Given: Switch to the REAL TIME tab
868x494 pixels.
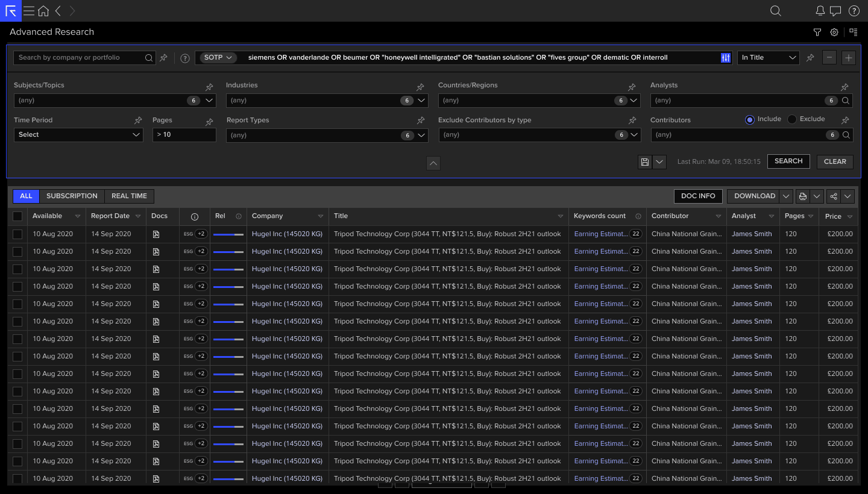Looking at the screenshot, I should 129,196.
